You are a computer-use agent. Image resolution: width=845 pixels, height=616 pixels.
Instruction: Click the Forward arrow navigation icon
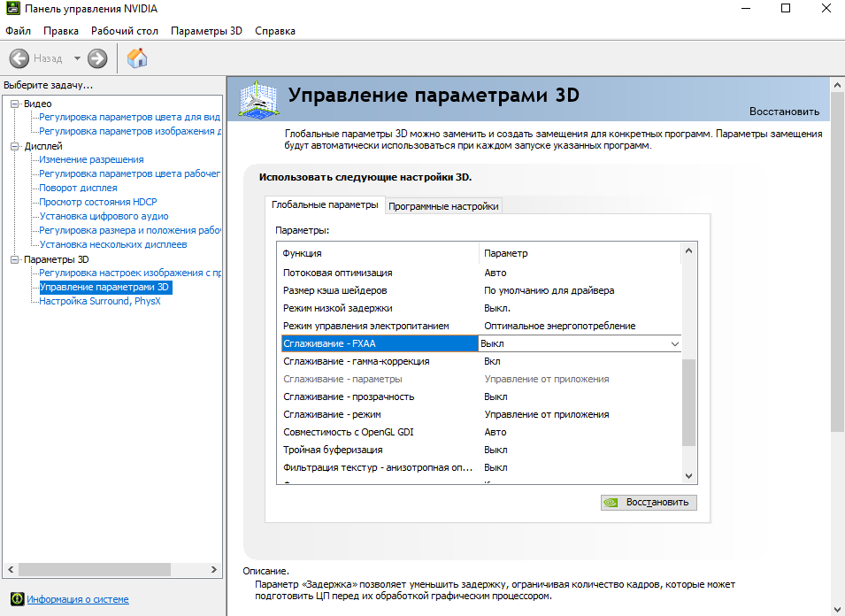[x=97, y=58]
